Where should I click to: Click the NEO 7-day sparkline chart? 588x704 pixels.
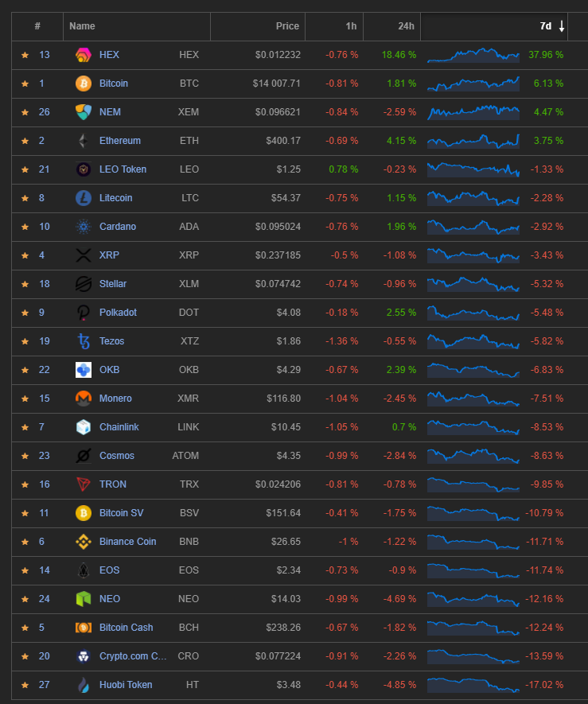pos(473,599)
